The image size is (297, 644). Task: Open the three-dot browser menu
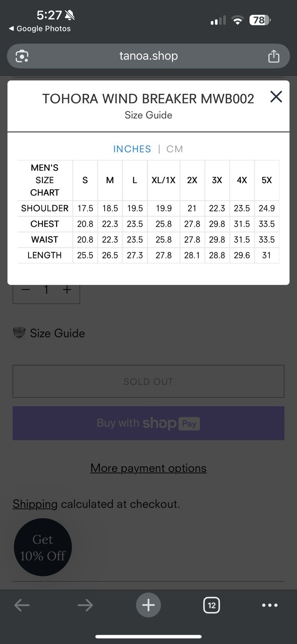click(x=270, y=605)
